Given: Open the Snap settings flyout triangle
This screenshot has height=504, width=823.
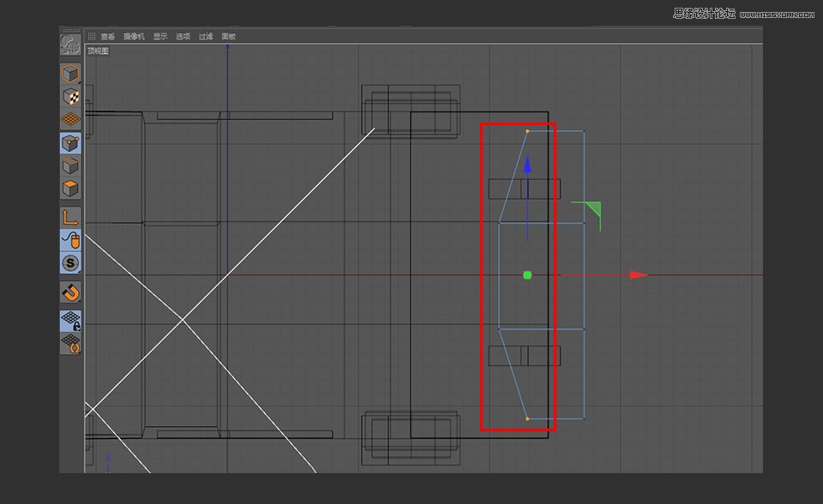Looking at the screenshot, I should [78, 272].
